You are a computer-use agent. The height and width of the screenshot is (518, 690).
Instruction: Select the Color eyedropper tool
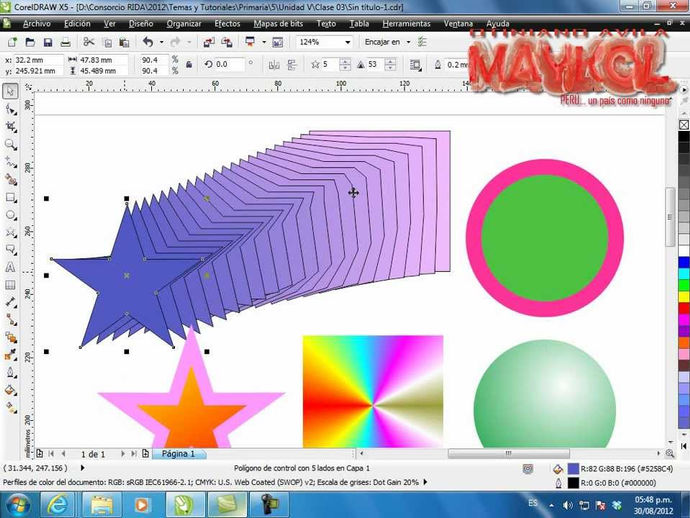tap(11, 355)
